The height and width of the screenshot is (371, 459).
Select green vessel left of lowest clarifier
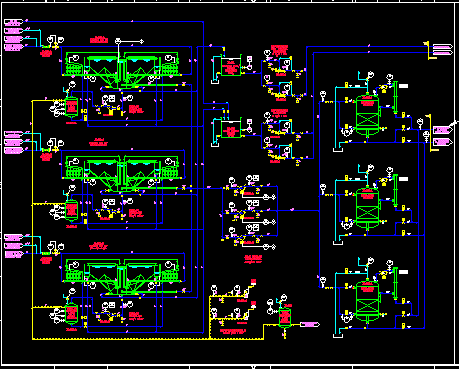(71, 314)
